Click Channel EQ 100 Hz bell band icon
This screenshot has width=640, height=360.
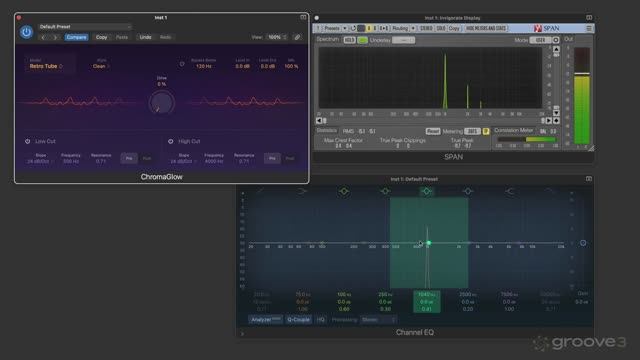click(344, 191)
